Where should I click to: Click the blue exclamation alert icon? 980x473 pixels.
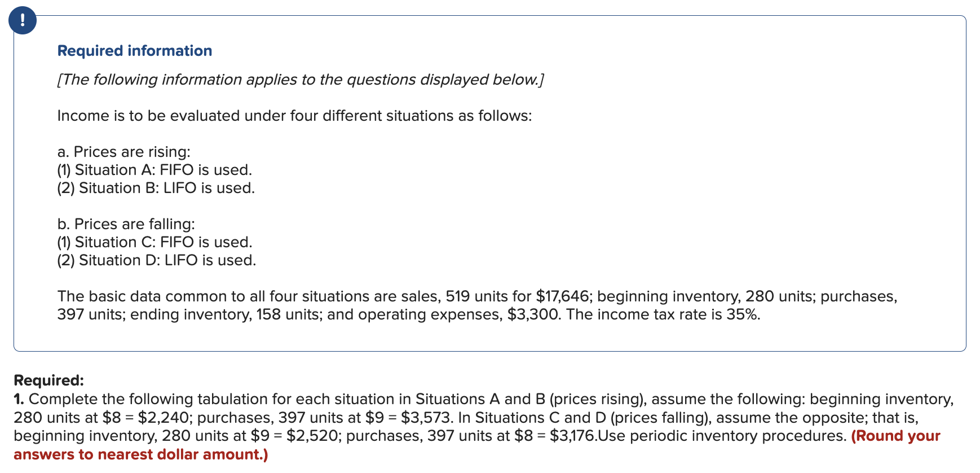[x=23, y=20]
